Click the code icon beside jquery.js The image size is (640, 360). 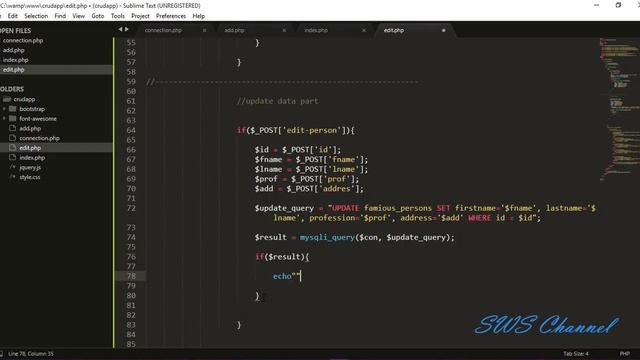[x=13, y=167]
